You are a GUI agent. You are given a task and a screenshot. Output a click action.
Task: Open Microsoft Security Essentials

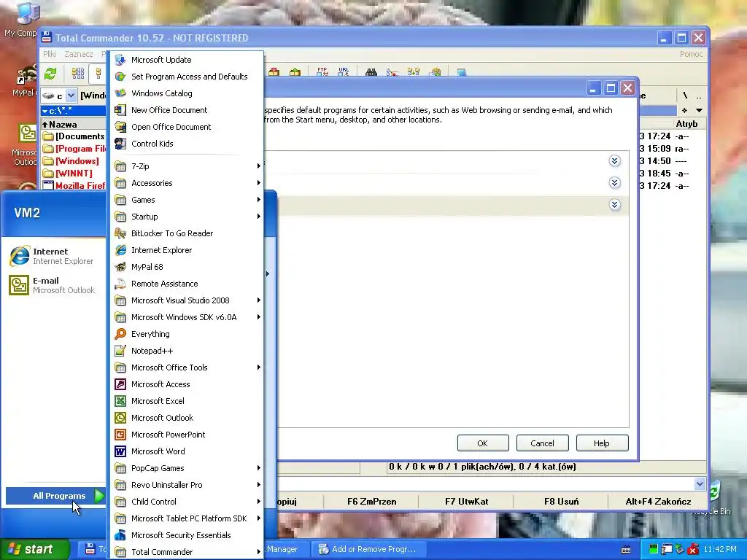tap(187, 535)
